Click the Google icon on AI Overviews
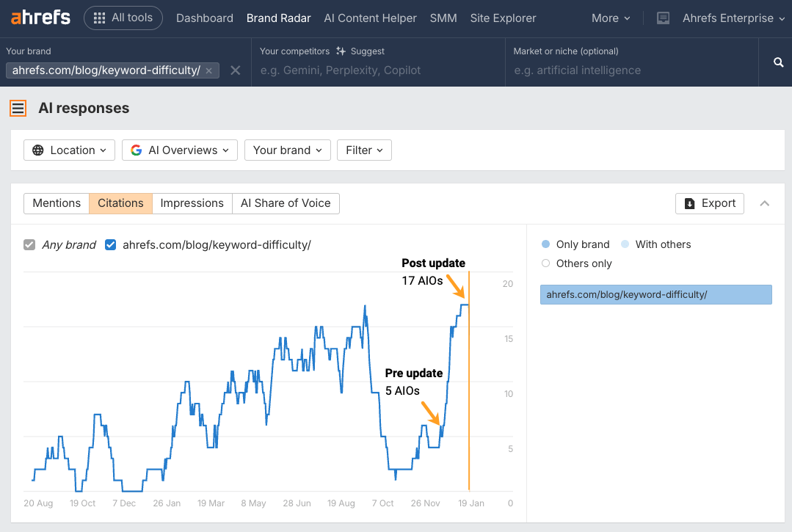 (x=137, y=150)
